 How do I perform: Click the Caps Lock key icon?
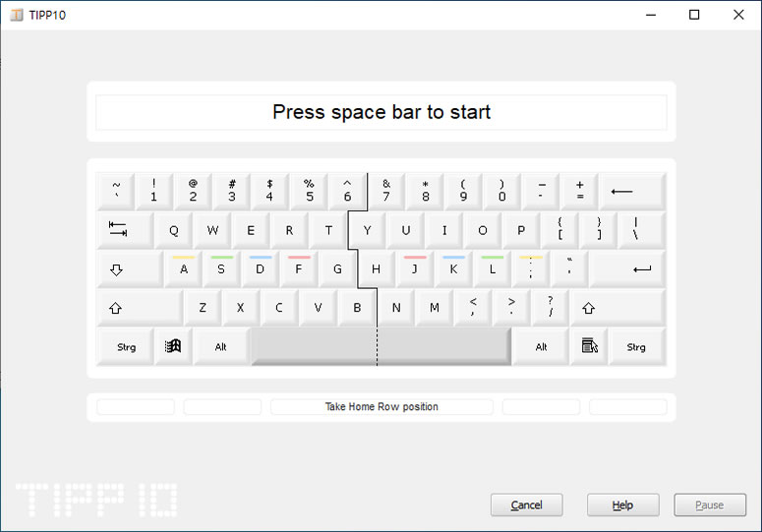tap(130, 269)
